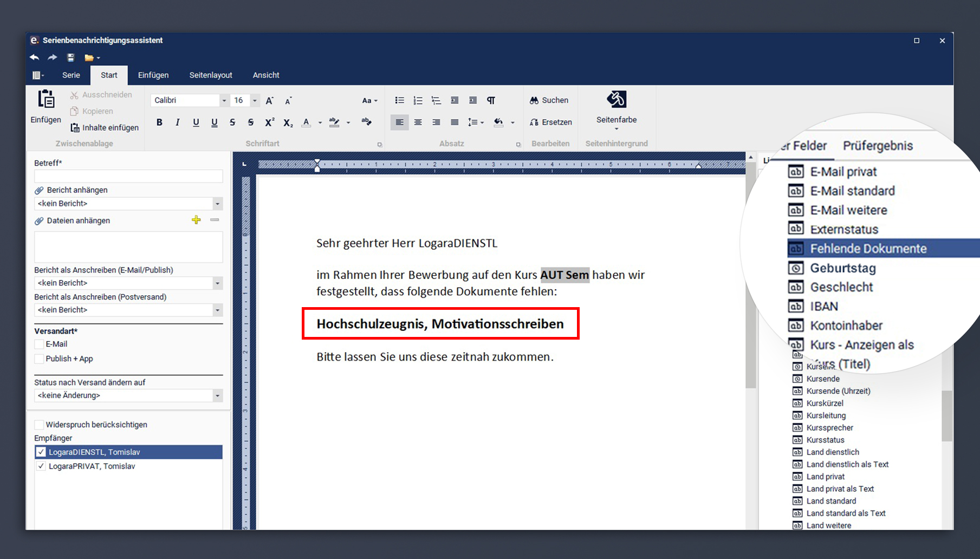Toggle Widerspruch berücksichtigen checkbox
Screen dimensions: 980x559
click(39, 425)
